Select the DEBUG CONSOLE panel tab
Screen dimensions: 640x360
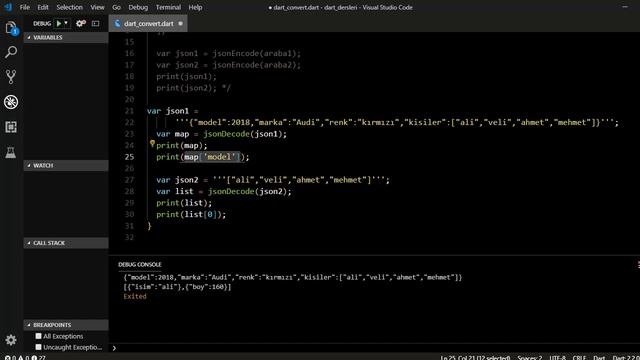[x=140, y=264]
